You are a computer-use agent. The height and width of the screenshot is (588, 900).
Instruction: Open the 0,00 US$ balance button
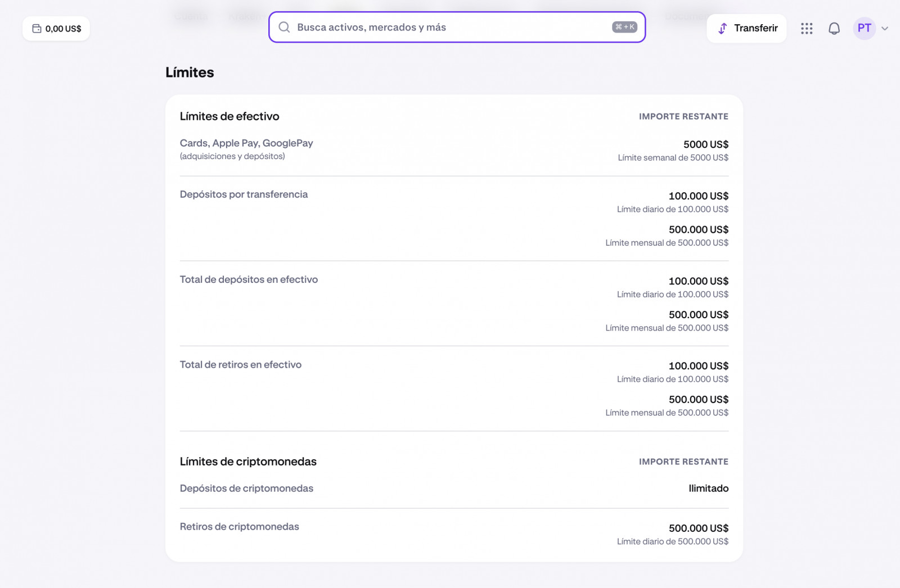click(x=56, y=29)
